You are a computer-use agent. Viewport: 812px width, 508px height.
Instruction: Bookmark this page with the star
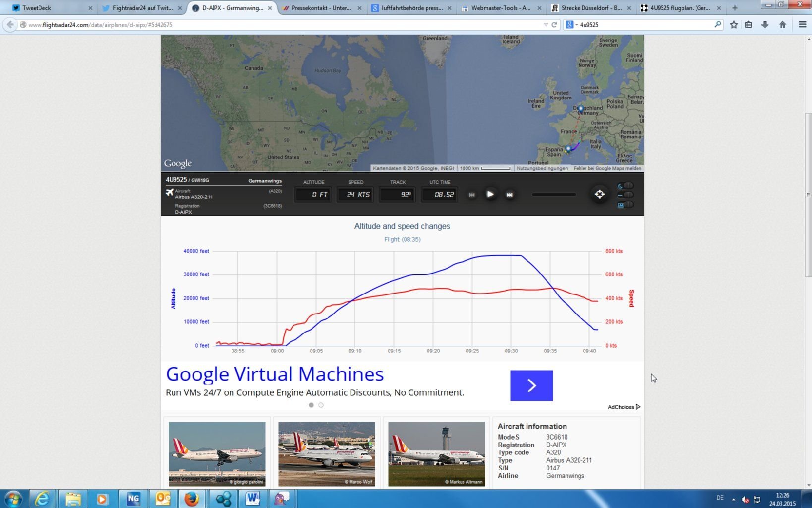point(734,24)
